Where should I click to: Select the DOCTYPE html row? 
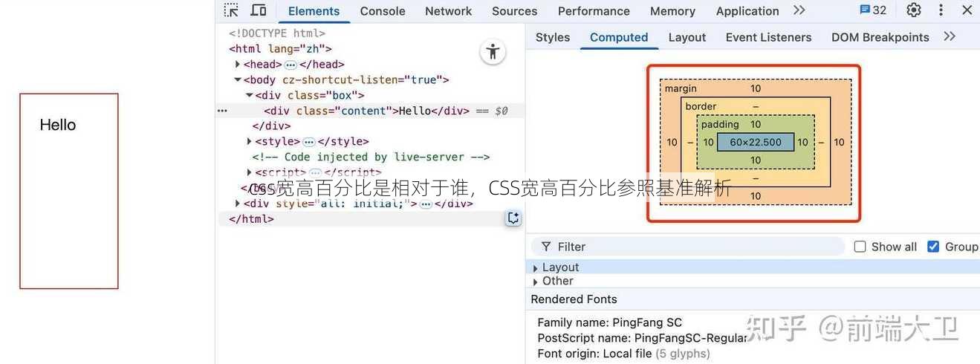(277, 33)
